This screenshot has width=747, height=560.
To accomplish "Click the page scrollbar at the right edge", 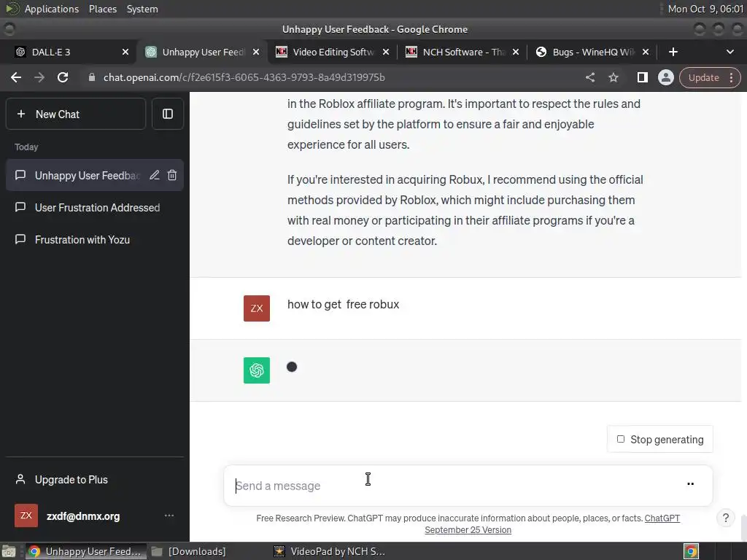I will coord(743,526).
